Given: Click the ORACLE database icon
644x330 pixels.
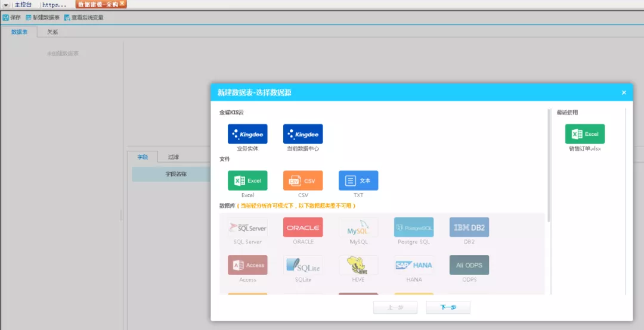Looking at the screenshot, I should click(303, 228).
